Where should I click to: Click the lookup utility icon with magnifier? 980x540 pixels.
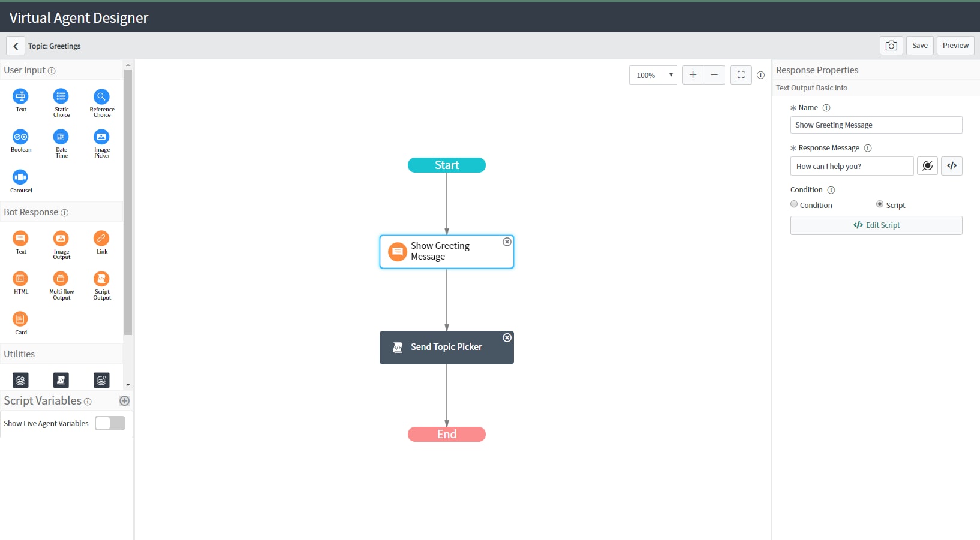[x=20, y=380]
